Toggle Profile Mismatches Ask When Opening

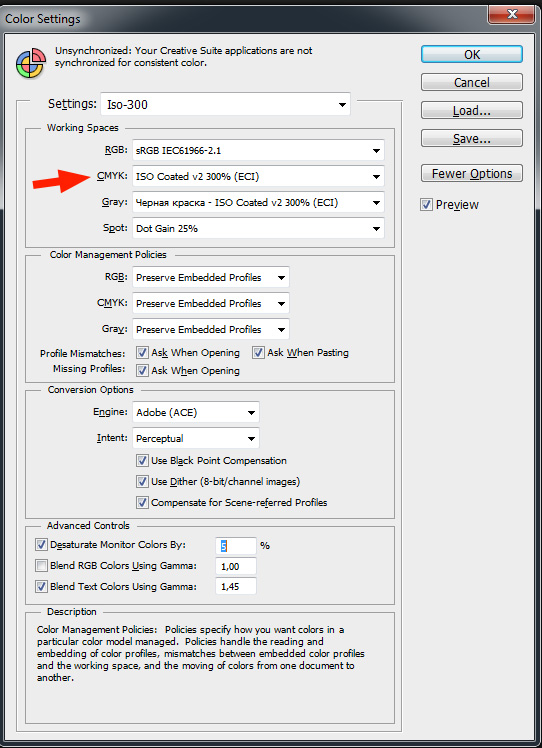click(142, 353)
